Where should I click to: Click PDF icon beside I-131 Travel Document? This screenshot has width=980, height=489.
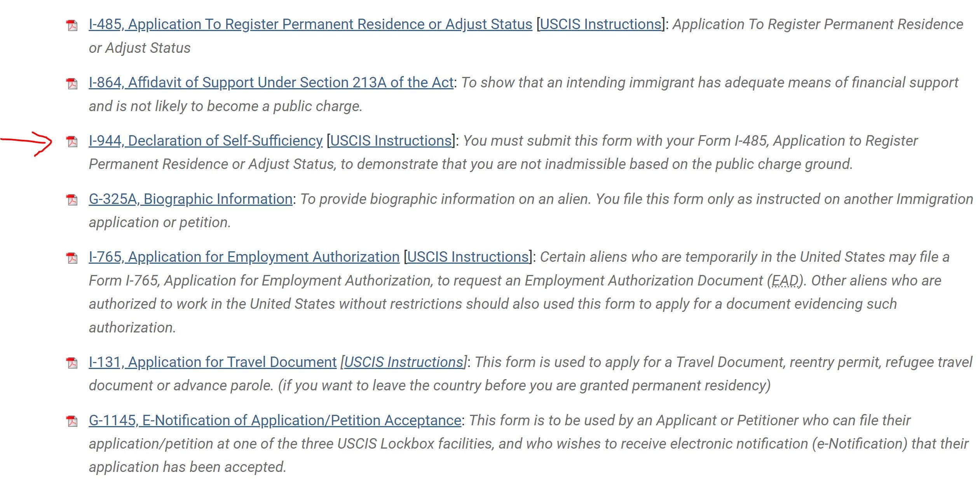72,363
